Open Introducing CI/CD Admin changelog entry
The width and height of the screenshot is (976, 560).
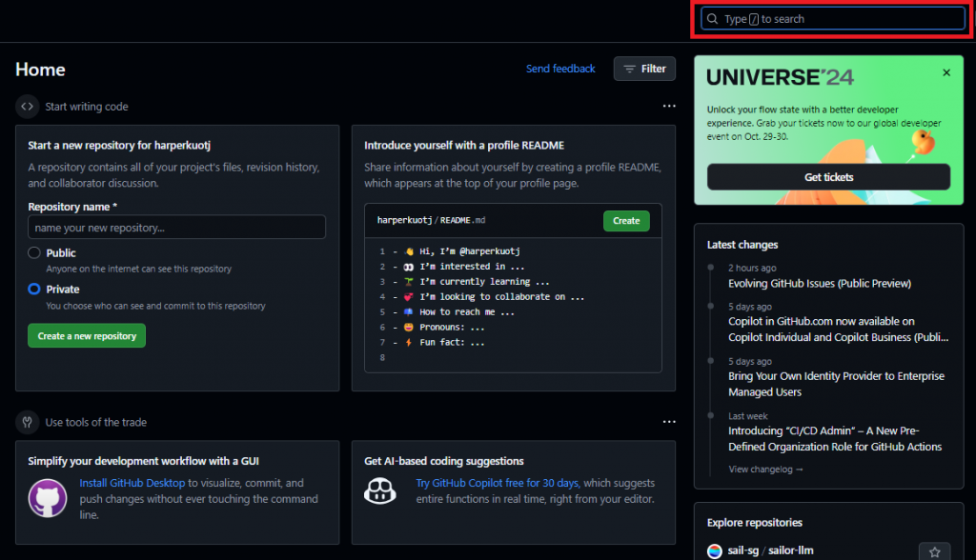pyautogui.click(x=835, y=439)
